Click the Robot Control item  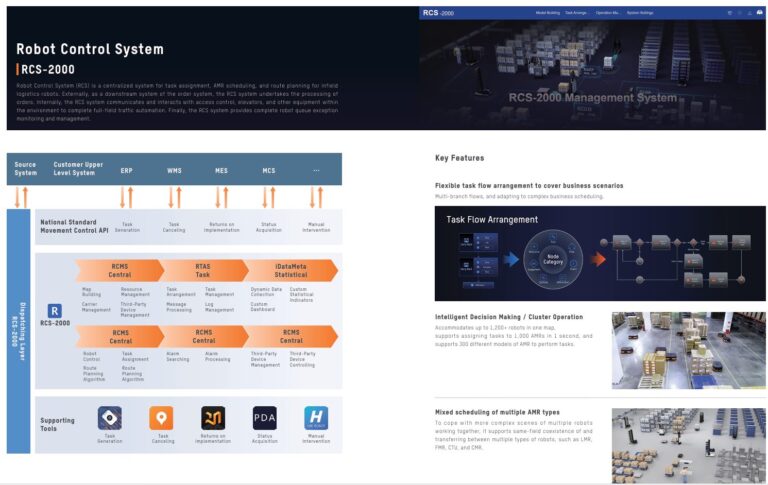pos(91,356)
